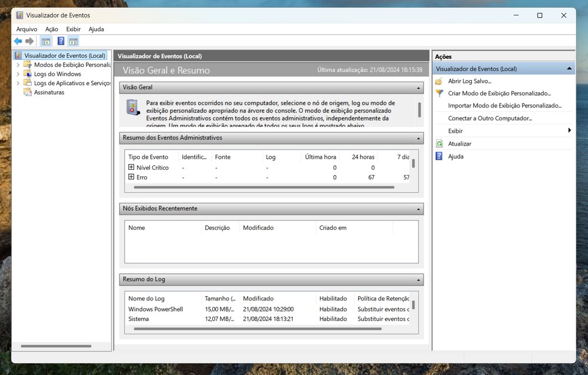Click the Assinaturas icon in the tree
588x375 pixels.
28,92
